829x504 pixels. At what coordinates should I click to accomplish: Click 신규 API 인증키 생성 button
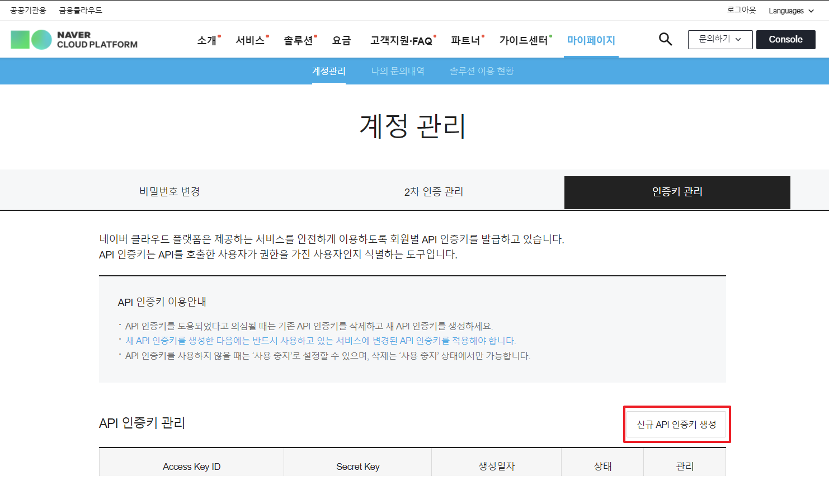676,425
